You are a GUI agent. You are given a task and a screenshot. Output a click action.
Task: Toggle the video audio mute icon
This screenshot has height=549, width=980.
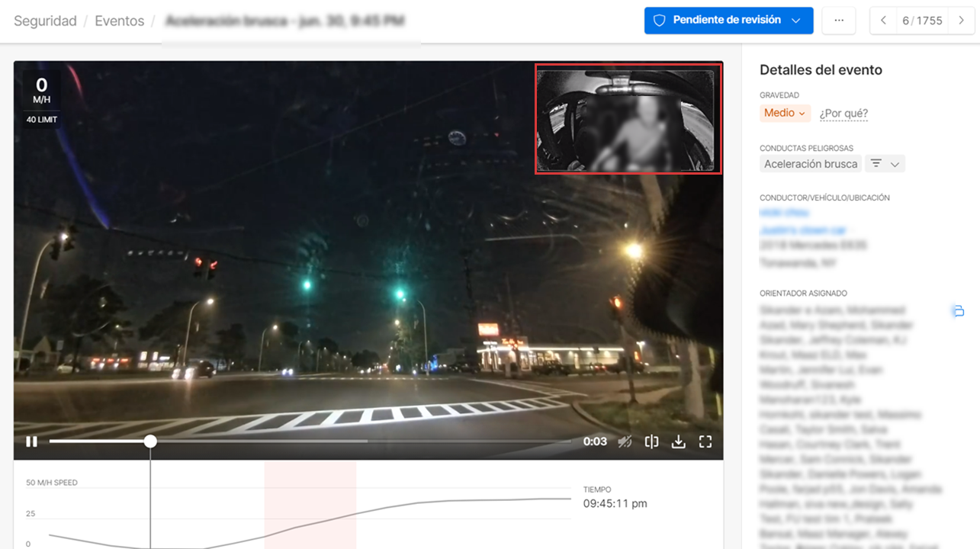(x=625, y=441)
